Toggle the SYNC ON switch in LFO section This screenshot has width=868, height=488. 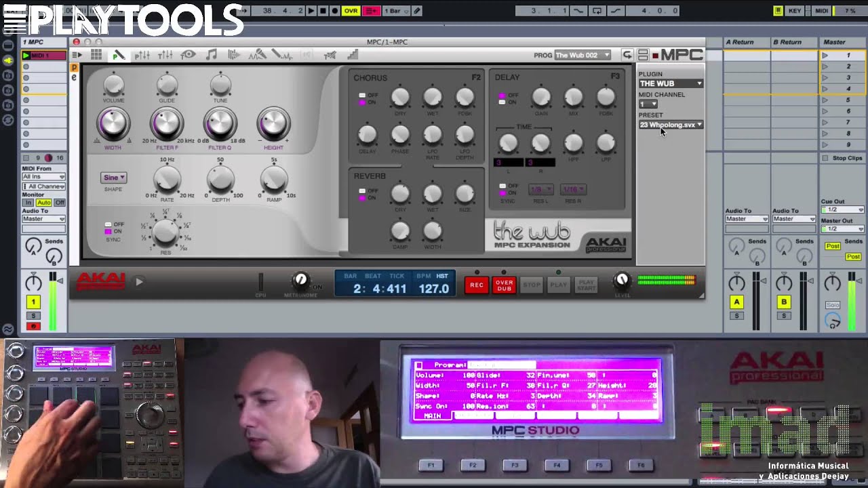click(x=108, y=228)
